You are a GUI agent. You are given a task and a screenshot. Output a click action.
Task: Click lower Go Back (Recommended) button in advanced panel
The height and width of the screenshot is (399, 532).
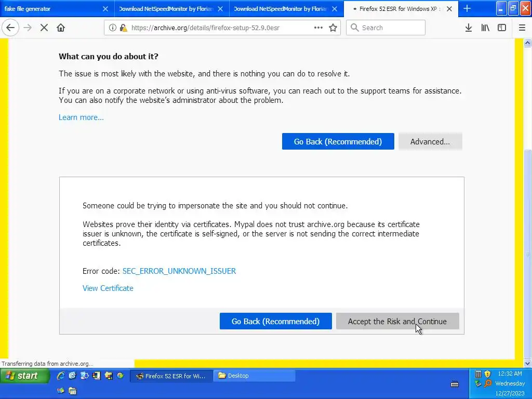coord(275,321)
